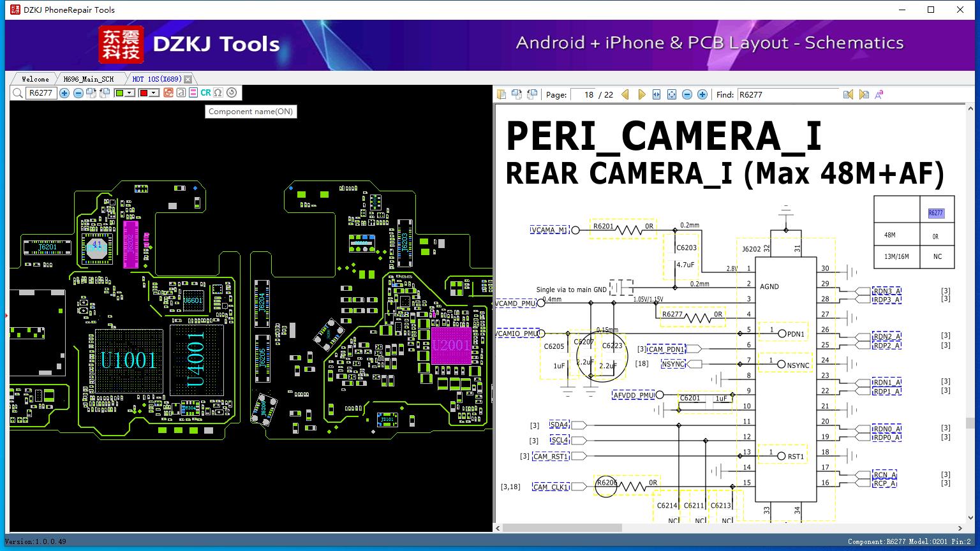Viewport: 980px width, 551px height.
Task: Zoom out of the schematic viewer
Action: click(x=687, y=94)
